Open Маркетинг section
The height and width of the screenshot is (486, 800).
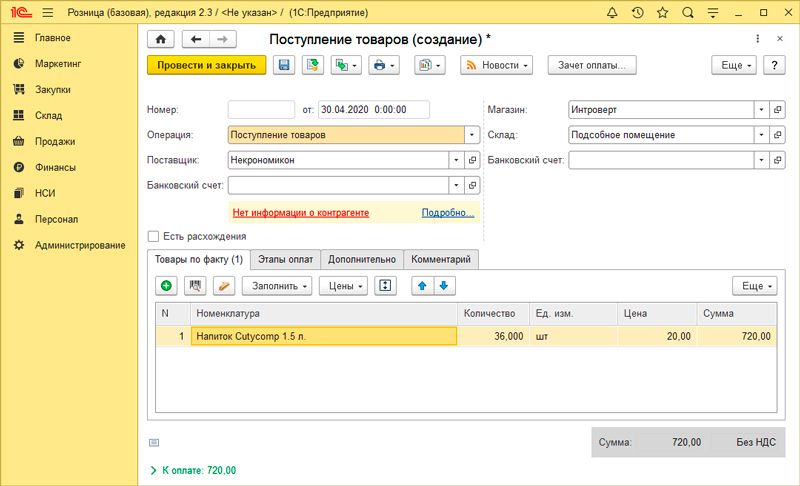pyautogui.click(x=58, y=64)
